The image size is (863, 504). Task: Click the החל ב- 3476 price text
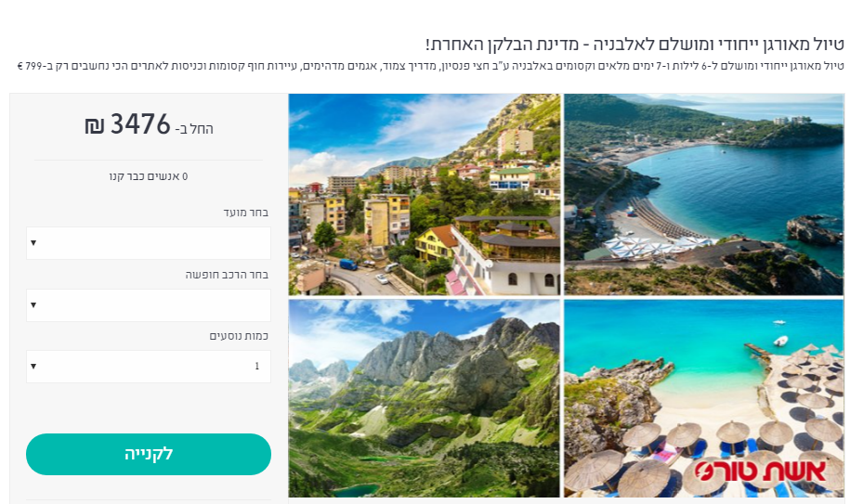click(149, 125)
